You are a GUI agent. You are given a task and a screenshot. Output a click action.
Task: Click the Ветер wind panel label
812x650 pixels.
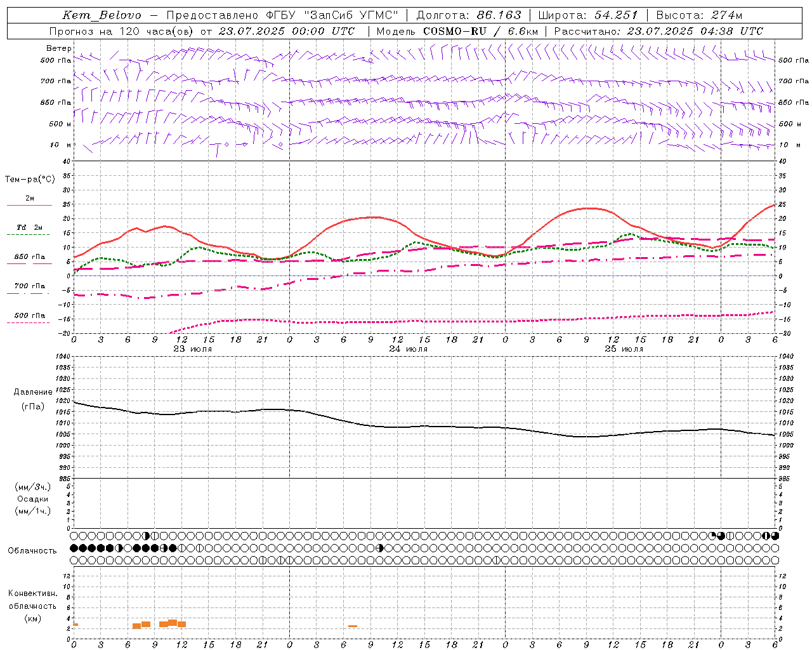58,48
